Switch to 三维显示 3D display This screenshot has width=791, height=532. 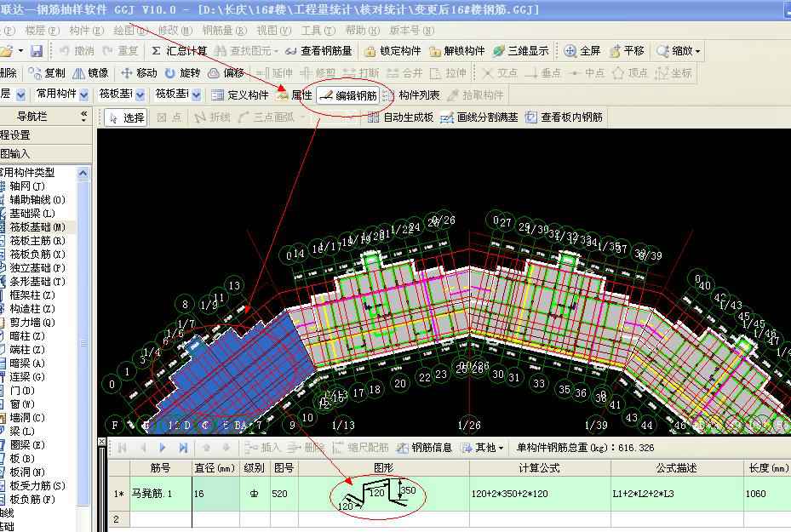521,51
